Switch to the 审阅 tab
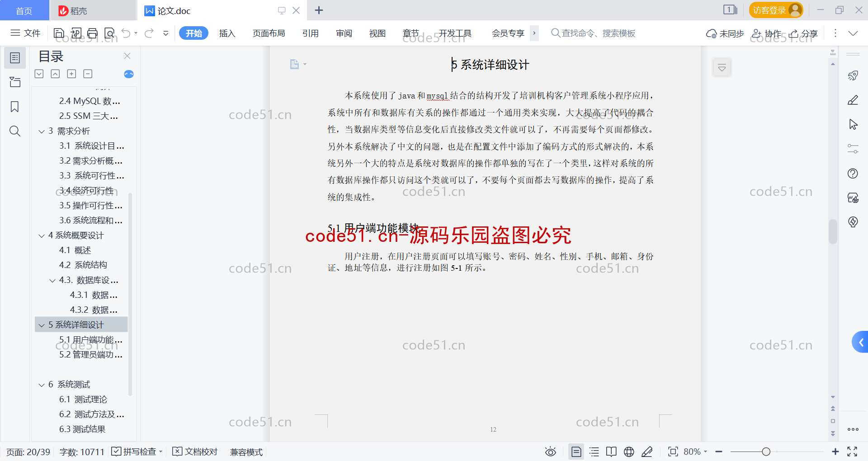 pos(344,33)
